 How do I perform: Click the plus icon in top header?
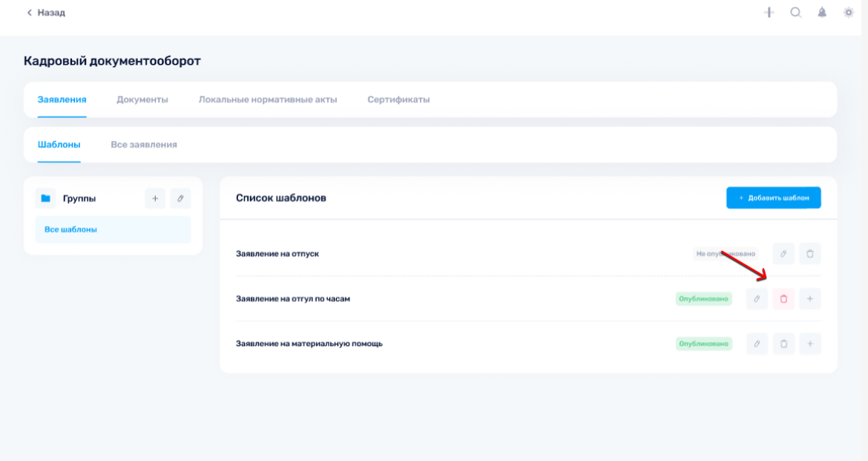point(769,13)
